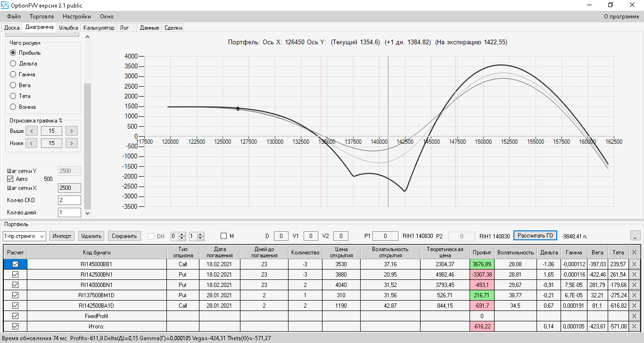Delete the RI142500BA1D row with X

coord(634,306)
